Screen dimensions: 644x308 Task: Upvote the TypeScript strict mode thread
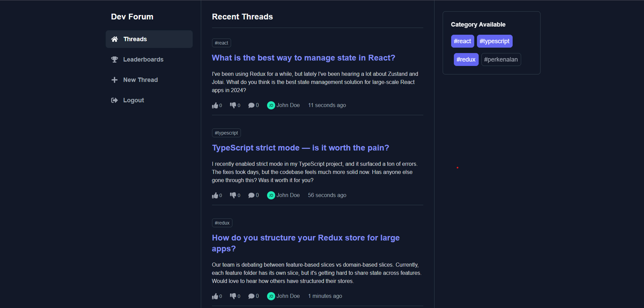(215, 195)
